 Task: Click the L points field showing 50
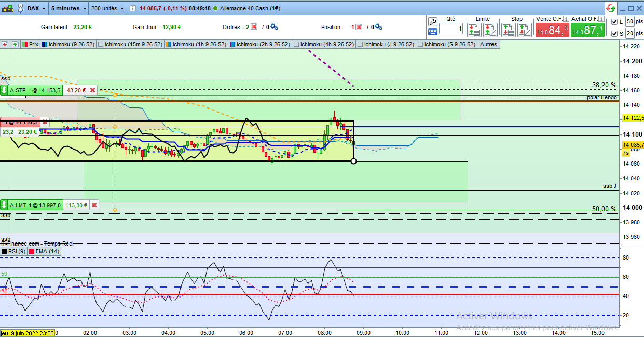pos(629,22)
